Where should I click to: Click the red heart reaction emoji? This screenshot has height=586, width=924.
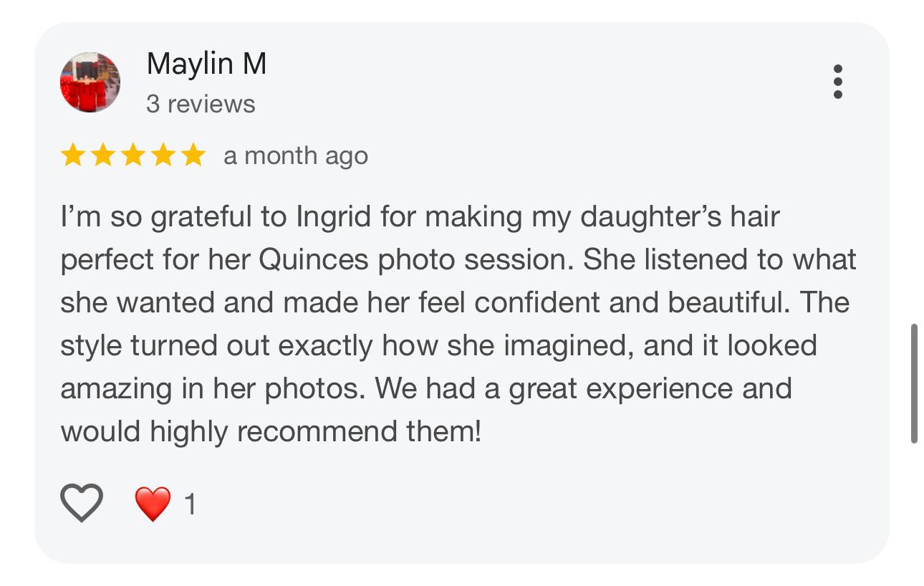[153, 504]
